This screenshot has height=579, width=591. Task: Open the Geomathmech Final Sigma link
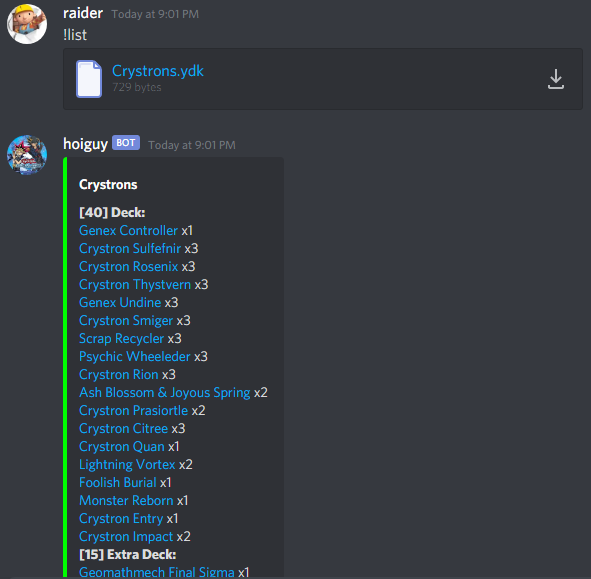tap(157, 572)
